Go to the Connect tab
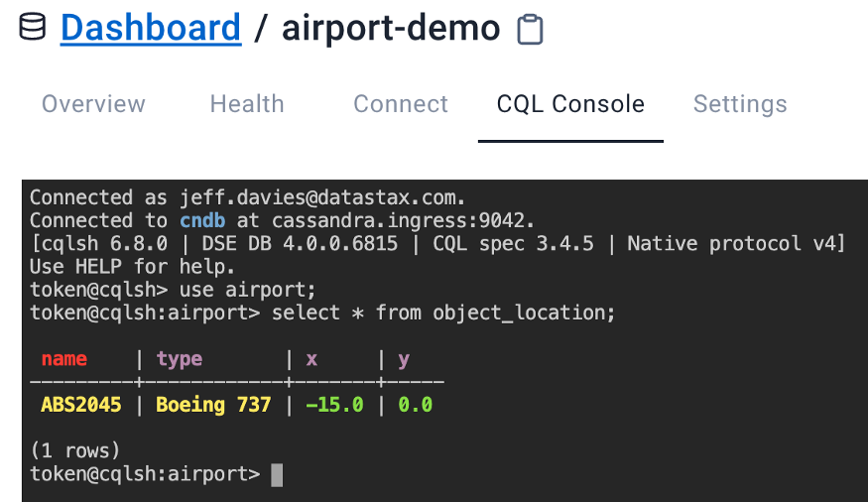 pos(401,104)
